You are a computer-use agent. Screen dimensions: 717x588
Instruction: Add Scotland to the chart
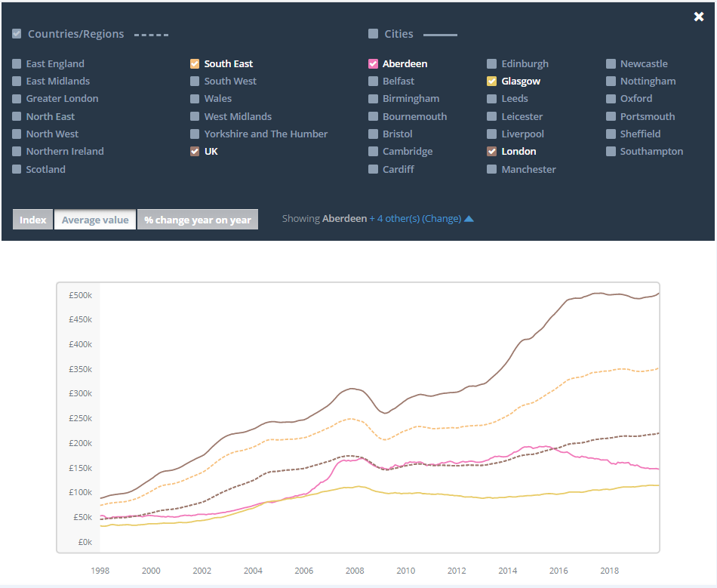[17, 170]
